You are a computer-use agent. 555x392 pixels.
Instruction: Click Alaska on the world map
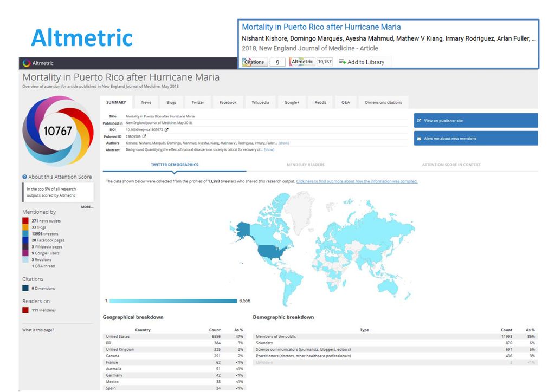coord(243,230)
